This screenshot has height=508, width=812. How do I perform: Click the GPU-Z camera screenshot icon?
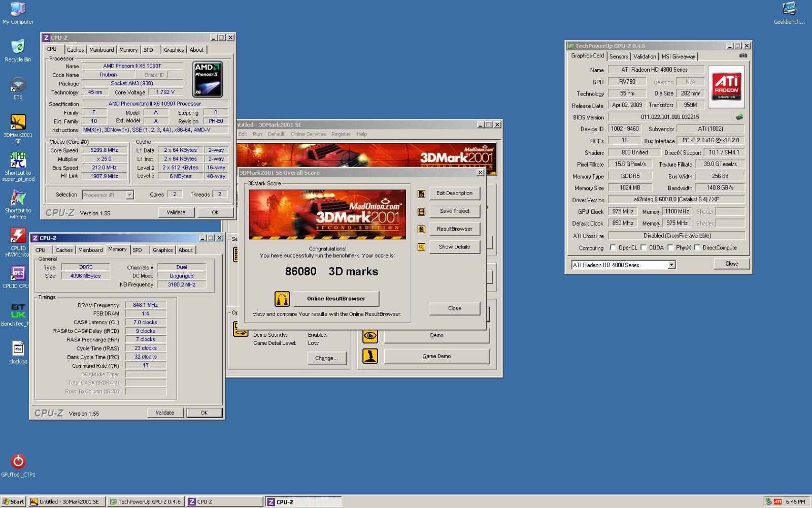[743, 55]
